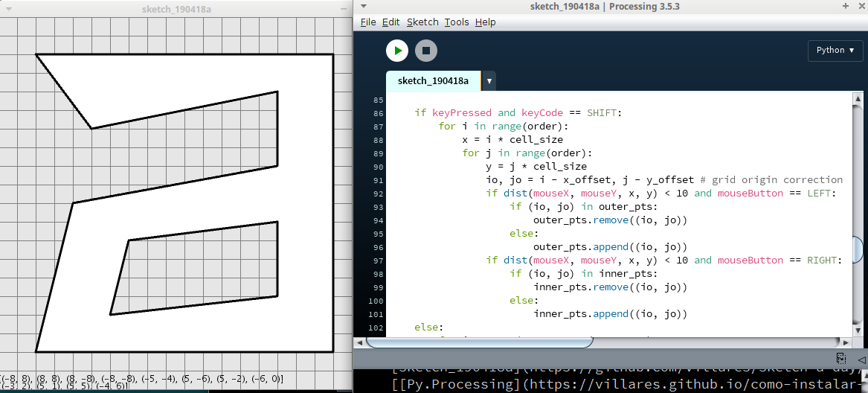868x393 pixels.
Task: Open the Tools menu
Action: tap(456, 22)
